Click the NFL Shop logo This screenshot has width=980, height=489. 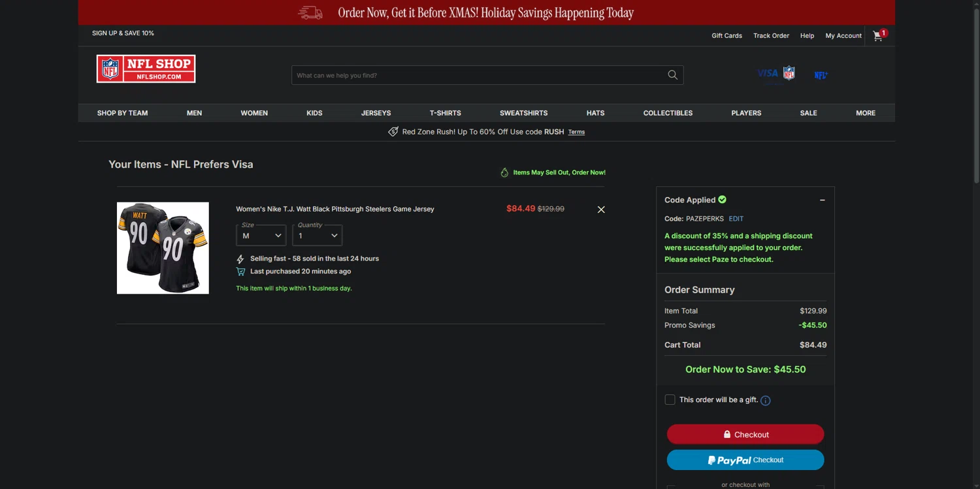pos(146,69)
